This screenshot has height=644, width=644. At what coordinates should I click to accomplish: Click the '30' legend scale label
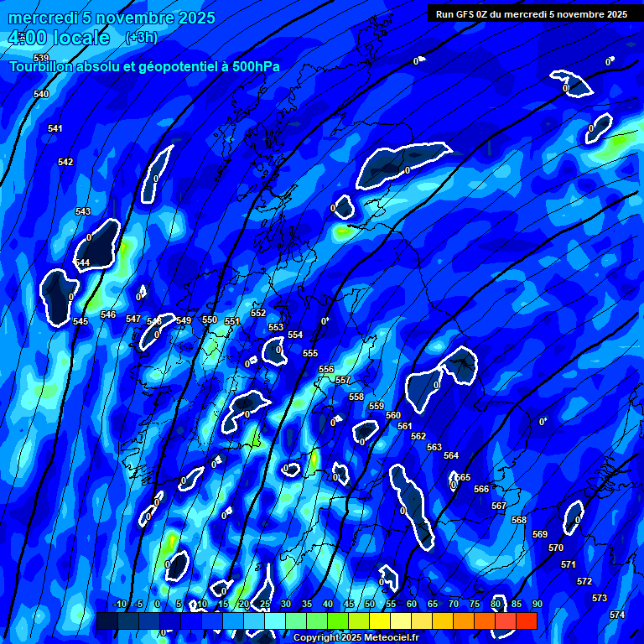pyautogui.click(x=286, y=604)
